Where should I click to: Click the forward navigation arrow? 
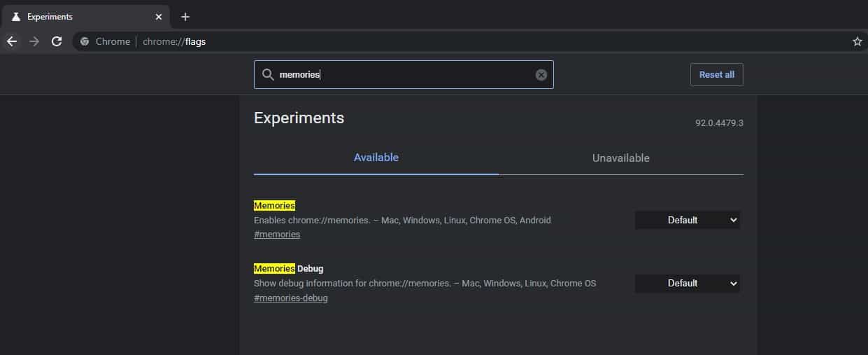[x=34, y=41]
